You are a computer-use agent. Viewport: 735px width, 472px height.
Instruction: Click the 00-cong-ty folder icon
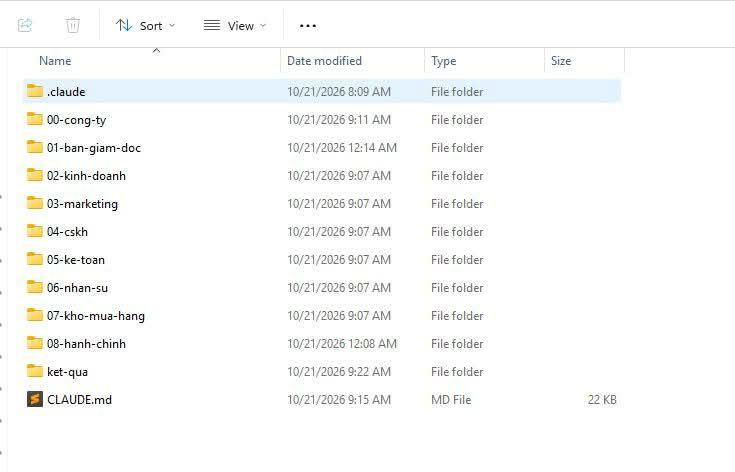tap(35, 119)
